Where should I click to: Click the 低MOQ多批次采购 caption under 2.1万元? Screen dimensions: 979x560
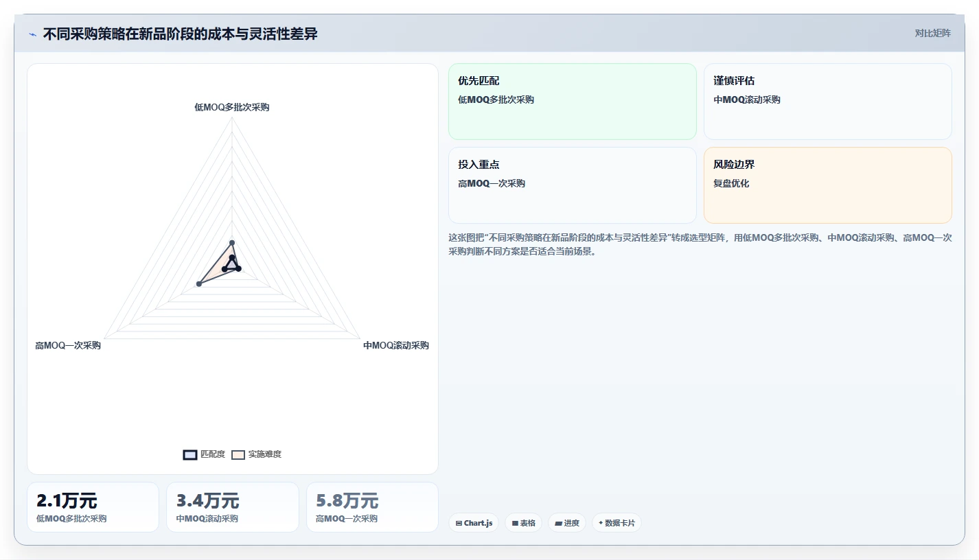point(71,519)
